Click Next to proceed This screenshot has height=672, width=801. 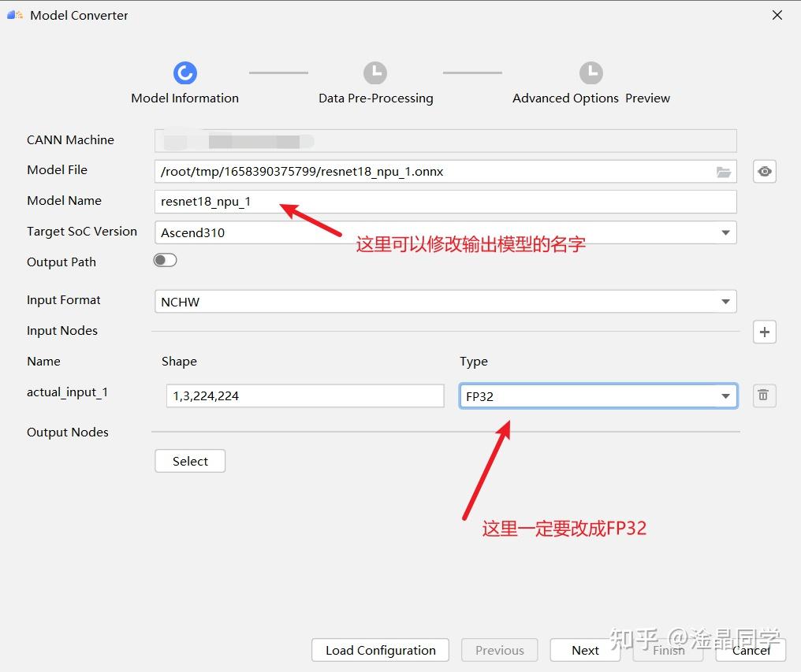pos(585,650)
